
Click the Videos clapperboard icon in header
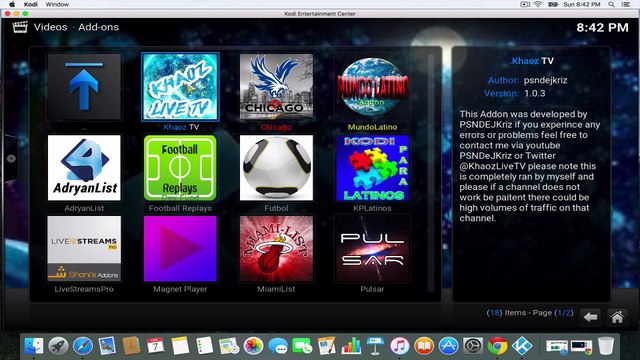tap(20, 27)
